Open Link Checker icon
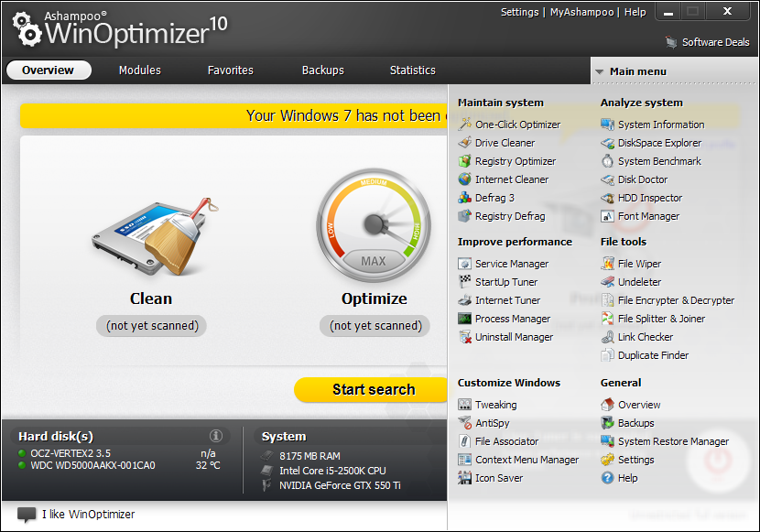Image resolution: width=760 pixels, height=532 pixels. point(607,337)
